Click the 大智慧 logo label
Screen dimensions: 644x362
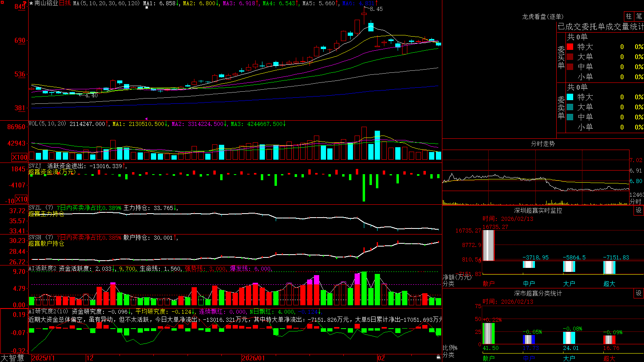(12, 358)
